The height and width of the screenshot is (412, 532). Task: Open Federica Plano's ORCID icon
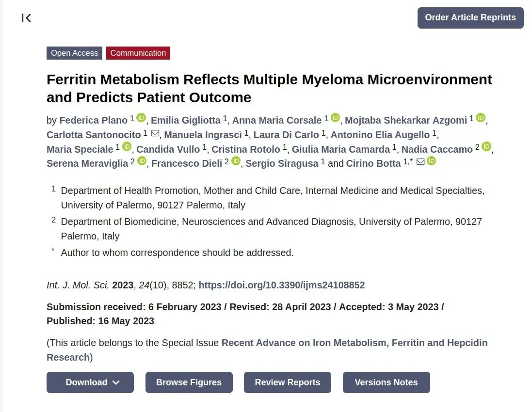click(x=141, y=118)
